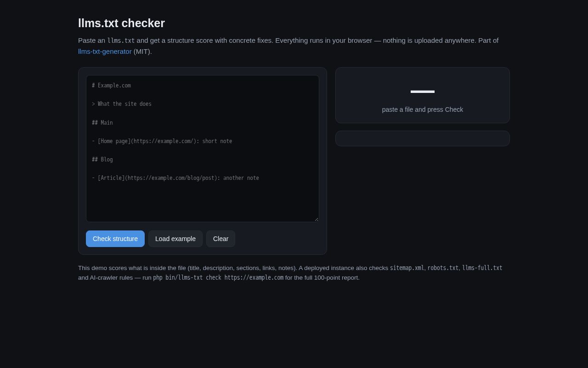The height and width of the screenshot is (368, 588).
Task: Click the Check structure button
Action: pyautogui.click(x=115, y=239)
